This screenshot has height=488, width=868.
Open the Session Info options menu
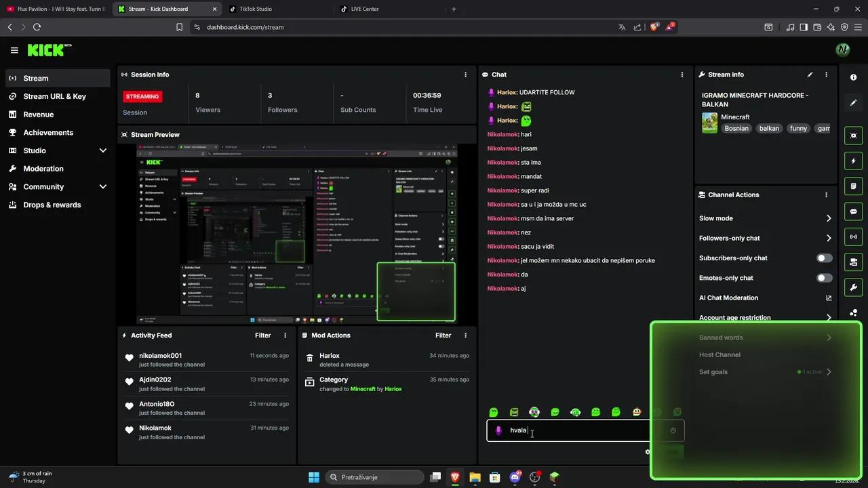tap(465, 75)
